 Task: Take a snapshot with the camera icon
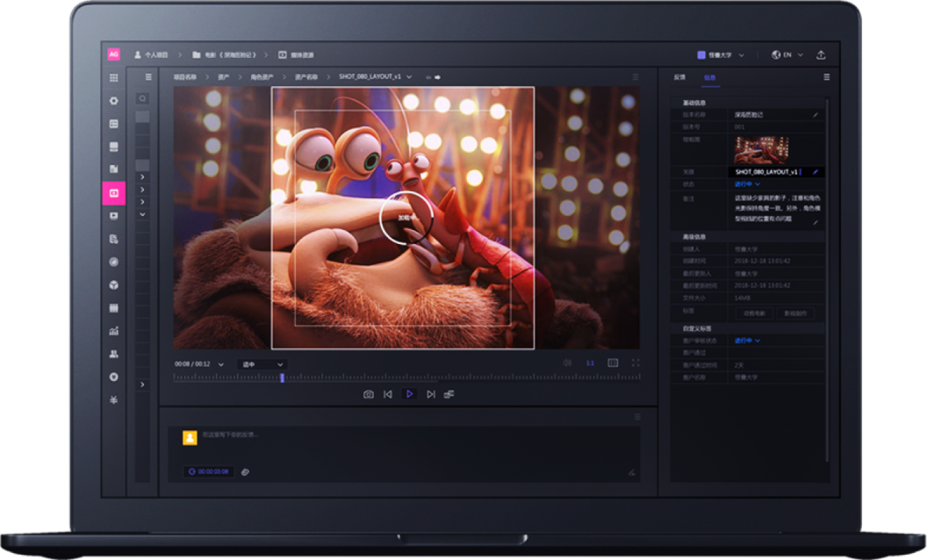pyautogui.click(x=369, y=394)
